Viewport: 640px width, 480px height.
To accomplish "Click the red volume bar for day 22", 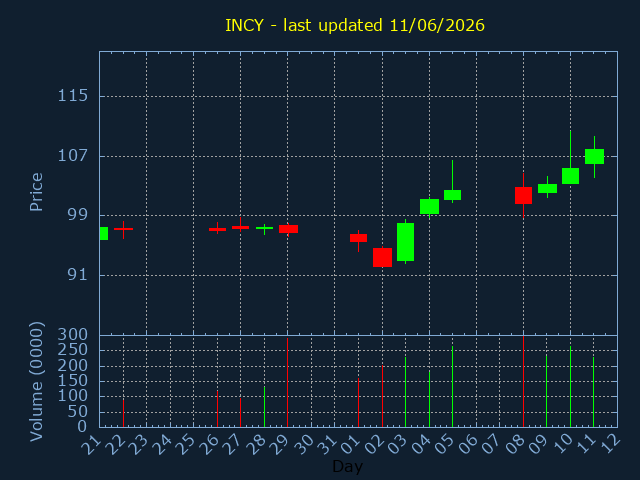I will click(x=123, y=413).
